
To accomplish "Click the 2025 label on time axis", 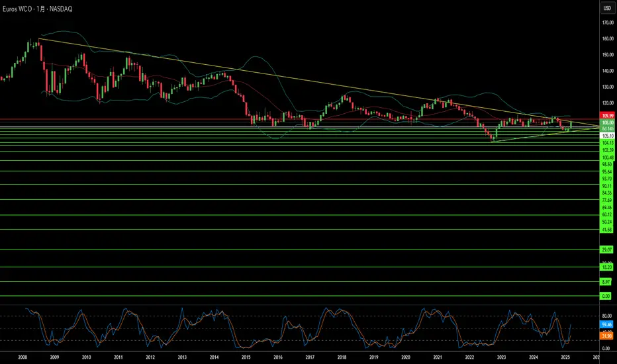I will [x=565, y=357].
